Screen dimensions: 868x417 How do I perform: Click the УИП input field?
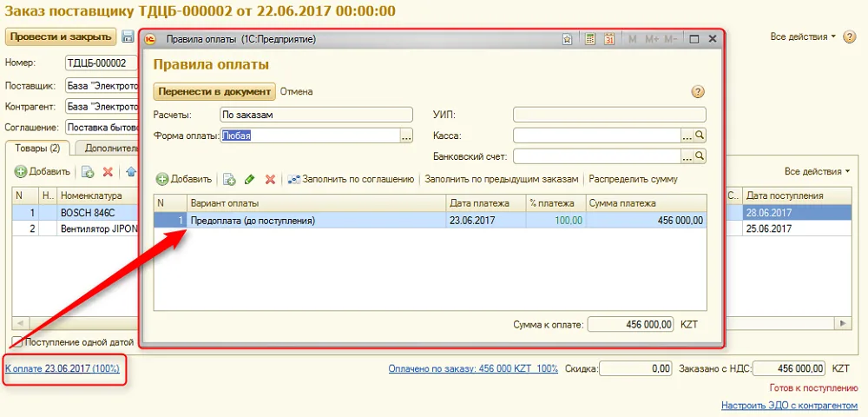coord(609,115)
